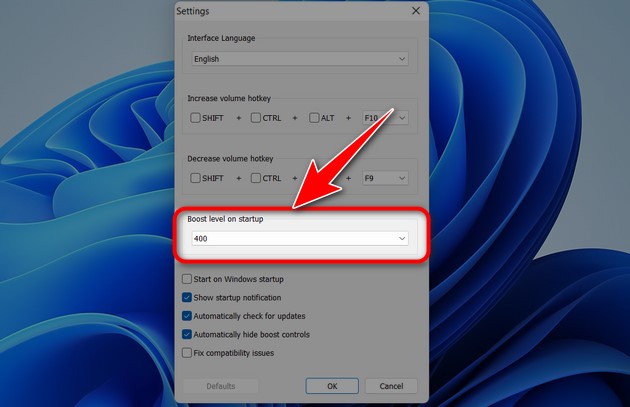
Task: Cancel the Settings dialog
Action: tap(391, 386)
